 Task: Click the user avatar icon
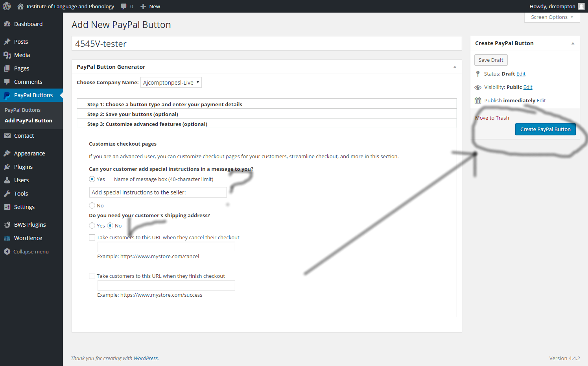pyautogui.click(x=581, y=6)
